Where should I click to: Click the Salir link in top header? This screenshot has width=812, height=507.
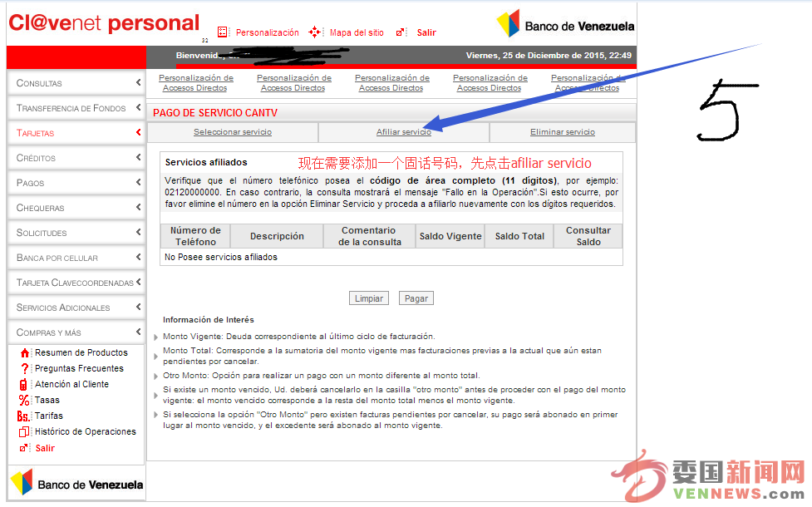pos(426,32)
